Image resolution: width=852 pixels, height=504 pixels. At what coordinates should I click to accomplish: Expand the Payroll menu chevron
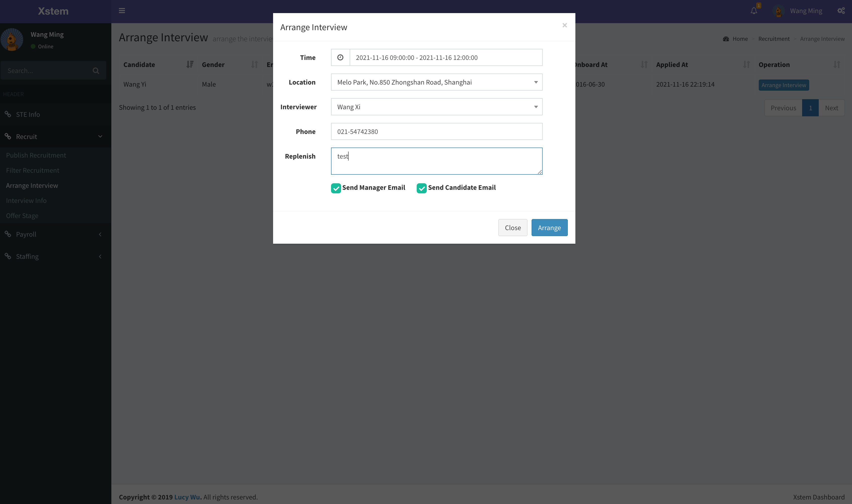[100, 234]
